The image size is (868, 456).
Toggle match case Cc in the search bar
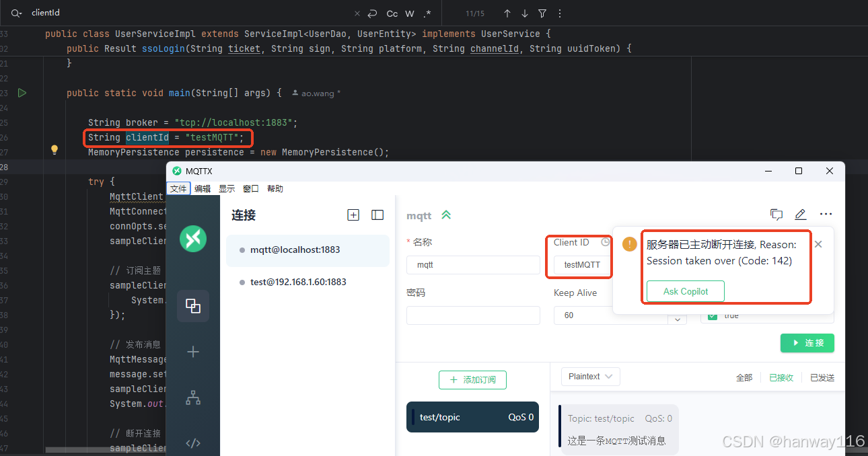pos(392,13)
